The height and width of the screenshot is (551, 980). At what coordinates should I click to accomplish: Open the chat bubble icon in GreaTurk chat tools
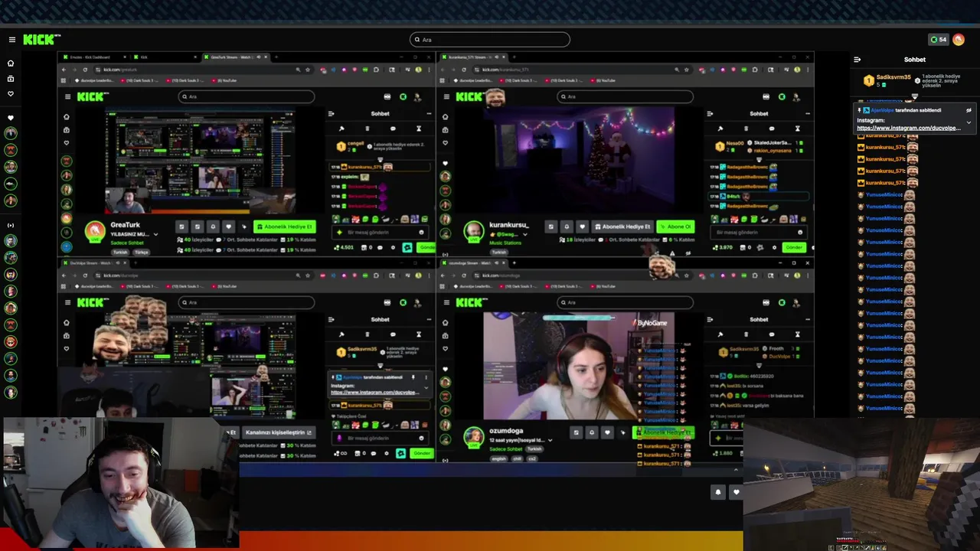click(393, 129)
